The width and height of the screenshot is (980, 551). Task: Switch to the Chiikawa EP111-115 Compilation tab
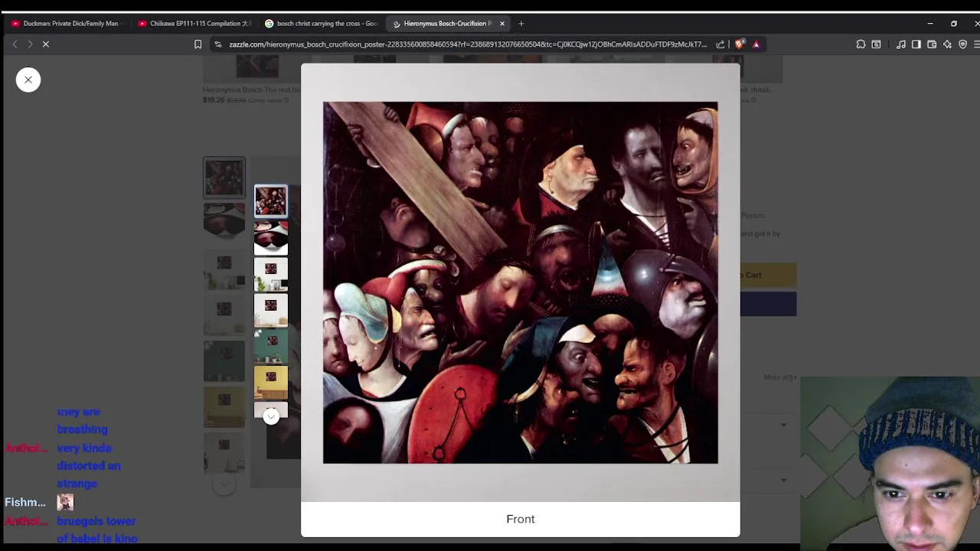196,24
